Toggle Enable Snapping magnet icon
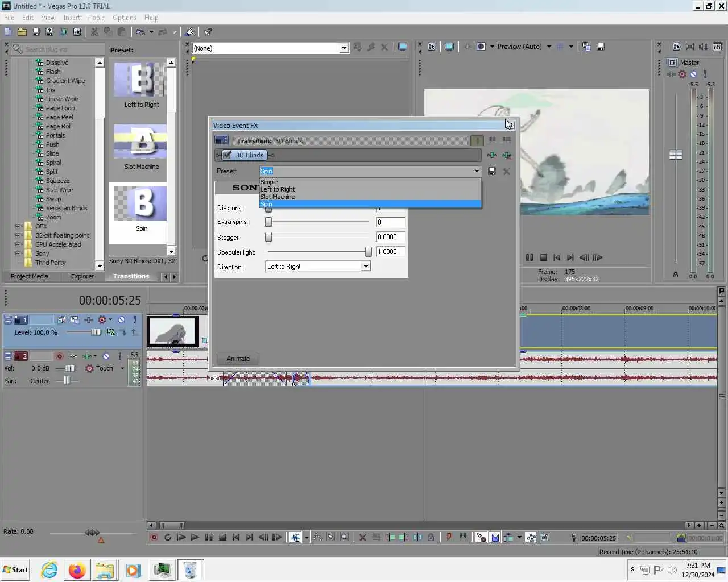Screen dimensions: 728x582 tap(481, 537)
